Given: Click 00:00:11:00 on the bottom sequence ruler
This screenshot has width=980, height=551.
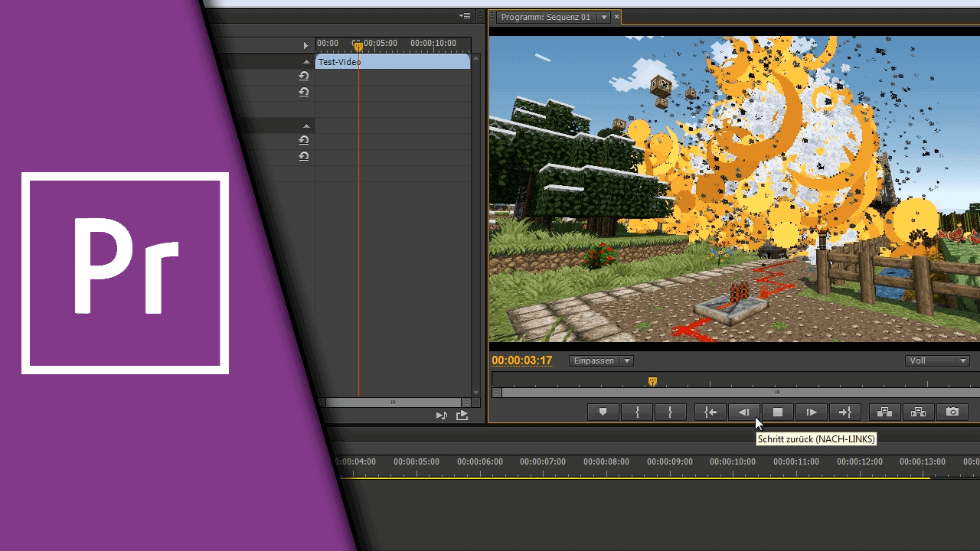Looking at the screenshot, I should point(796,462).
